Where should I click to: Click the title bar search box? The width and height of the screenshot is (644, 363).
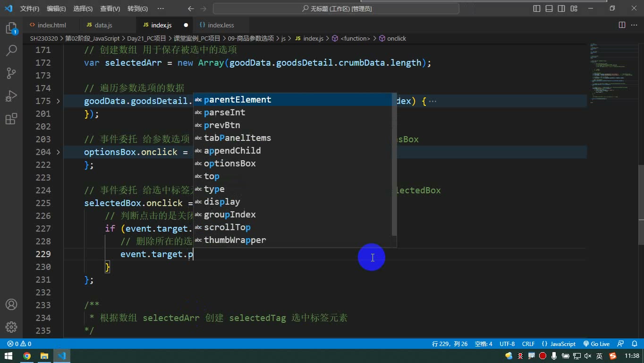(x=336, y=9)
